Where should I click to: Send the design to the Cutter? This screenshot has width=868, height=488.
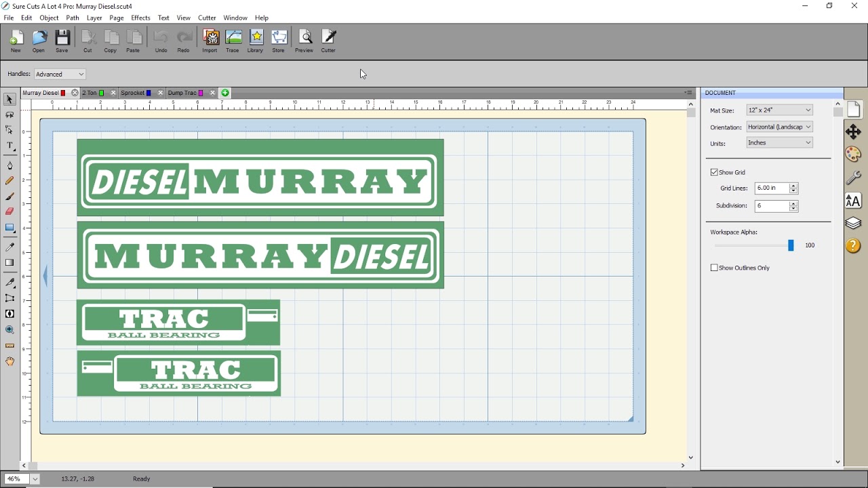[x=328, y=41]
